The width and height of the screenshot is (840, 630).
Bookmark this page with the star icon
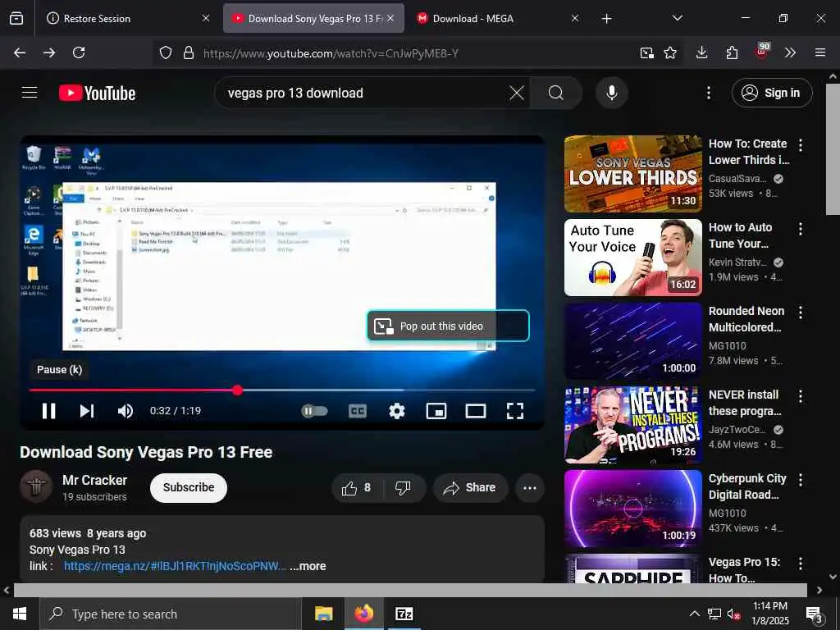(x=670, y=52)
